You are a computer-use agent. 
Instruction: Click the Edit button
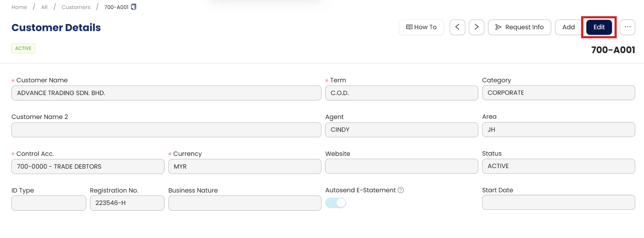599,27
